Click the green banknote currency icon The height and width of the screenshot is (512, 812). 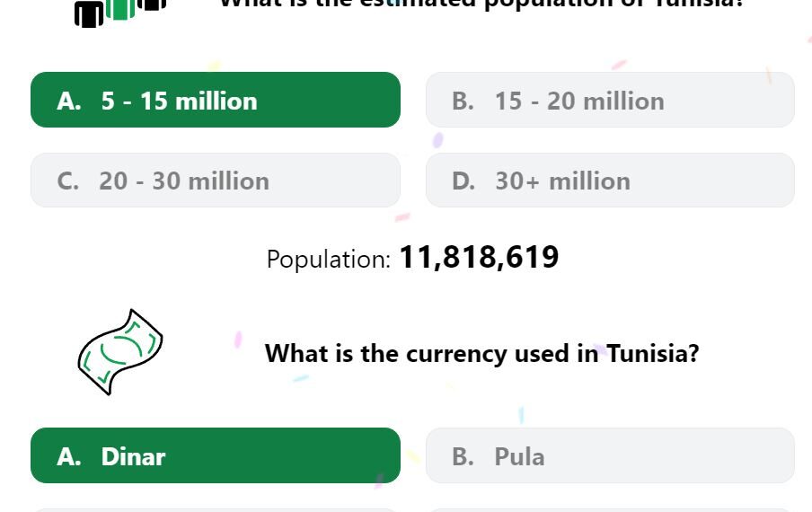point(120,352)
